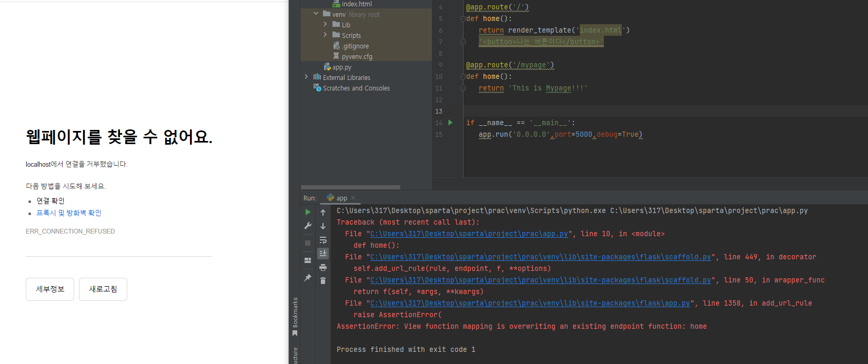Fold the second home function at line 10
Viewport: 868px width, 364px height.
pyautogui.click(x=463, y=76)
